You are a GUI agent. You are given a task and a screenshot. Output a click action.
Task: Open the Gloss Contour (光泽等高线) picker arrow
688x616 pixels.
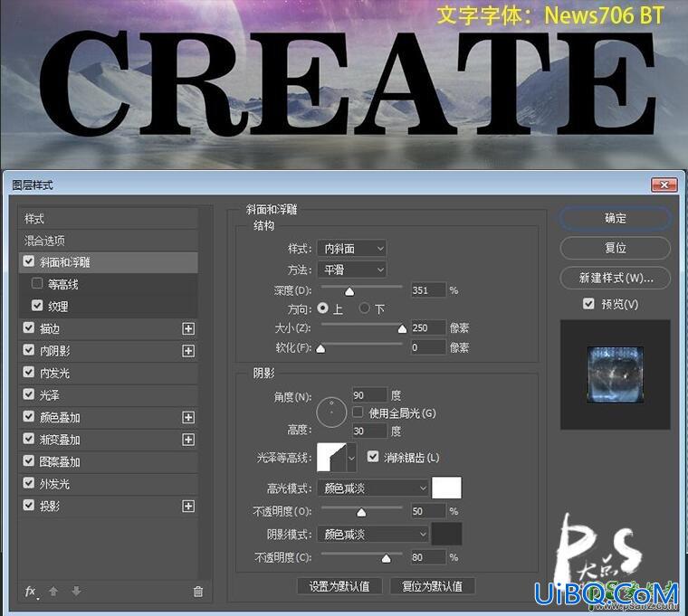coord(351,459)
